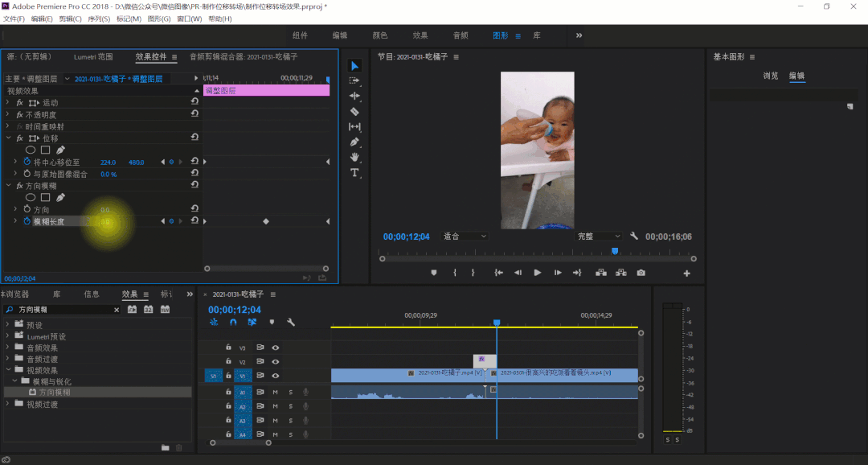Play the sequence in Program Monitor
This screenshot has width=868, height=465.
[537, 273]
